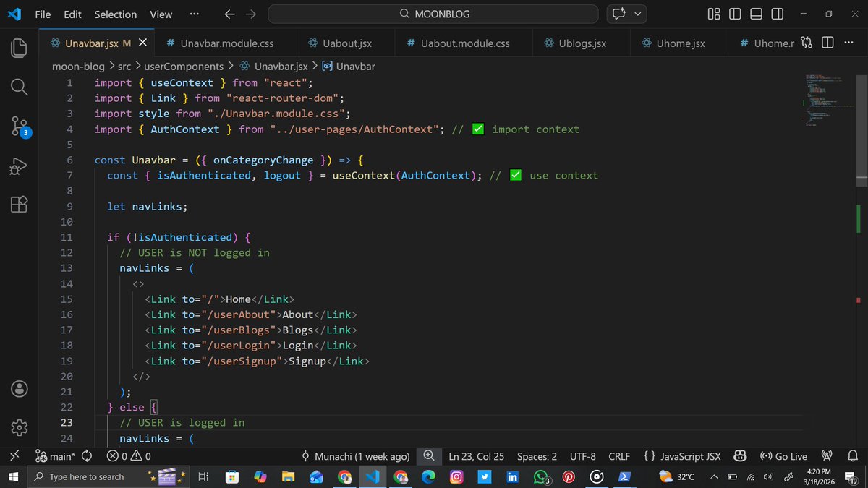Open the Search view in activity bar
Viewport: 868px width, 488px height.
tap(19, 87)
